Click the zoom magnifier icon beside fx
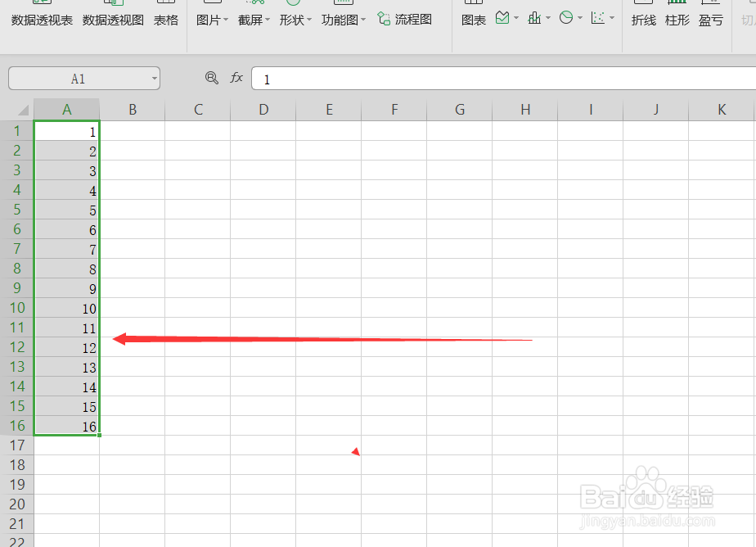Screen dimensions: 756x547 click(x=212, y=78)
